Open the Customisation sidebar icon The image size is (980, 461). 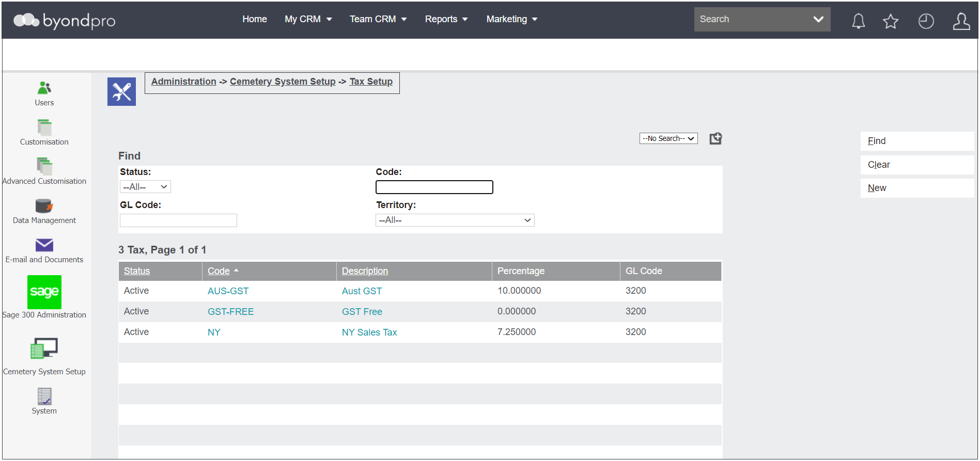[44, 127]
